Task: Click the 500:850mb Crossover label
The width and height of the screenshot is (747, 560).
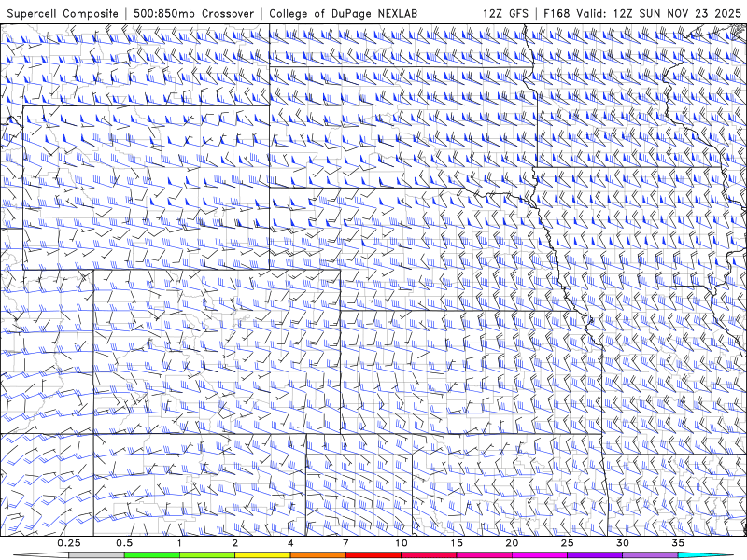Action: [194, 13]
